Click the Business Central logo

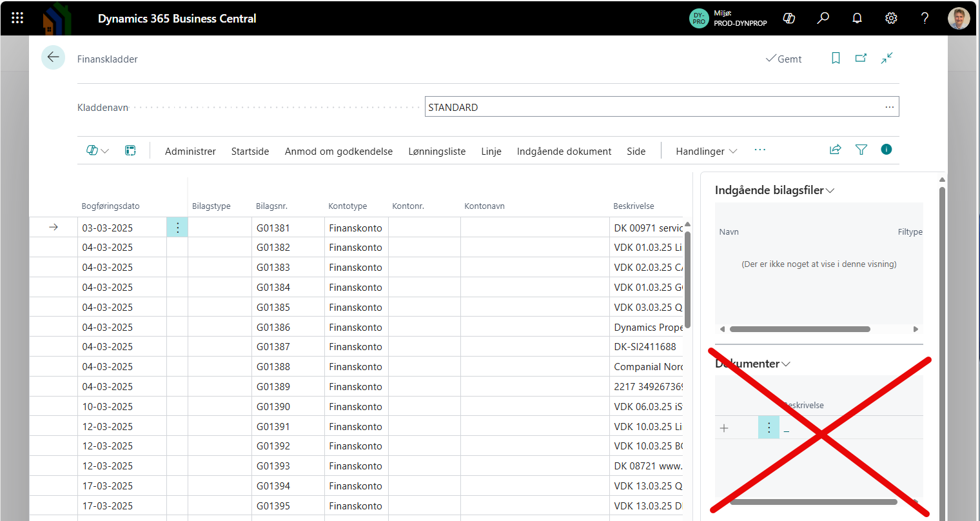tap(57, 18)
